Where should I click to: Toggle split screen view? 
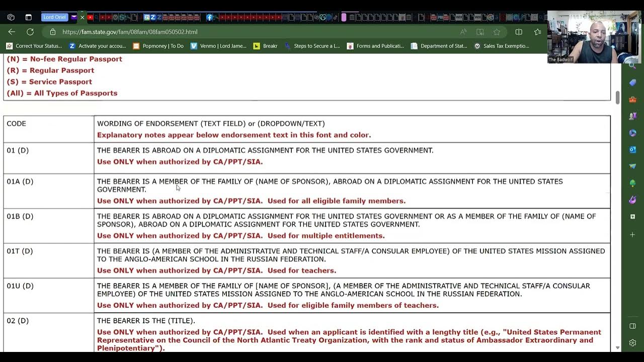519,32
